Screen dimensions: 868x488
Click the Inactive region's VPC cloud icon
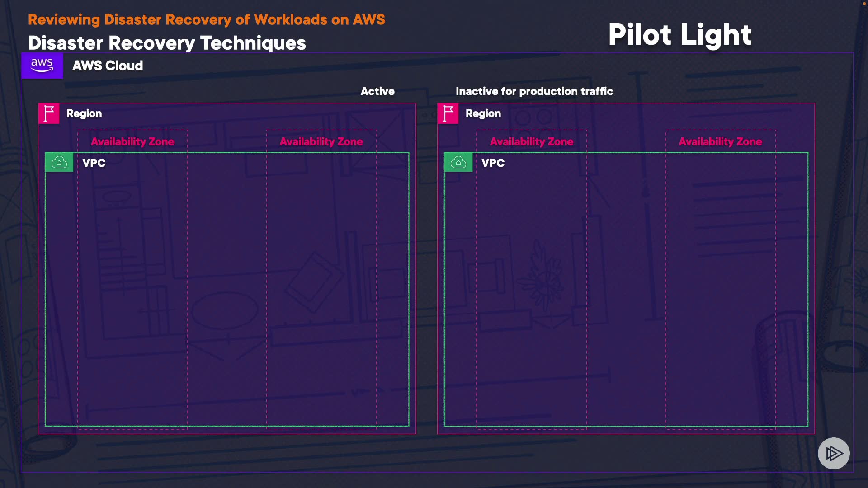pos(458,162)
